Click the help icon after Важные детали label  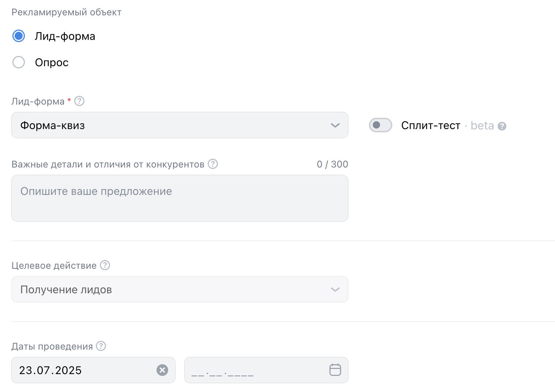click(x=213, y=164)
